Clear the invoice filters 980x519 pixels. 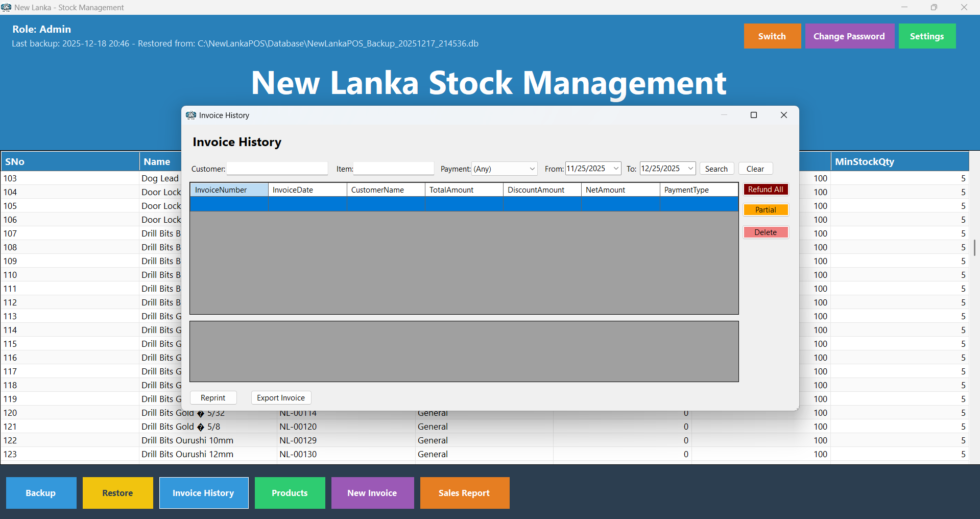pos(755,169)
